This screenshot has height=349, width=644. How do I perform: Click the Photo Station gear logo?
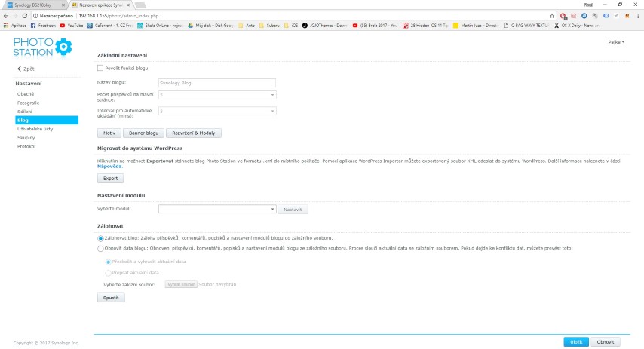point(63,47)
